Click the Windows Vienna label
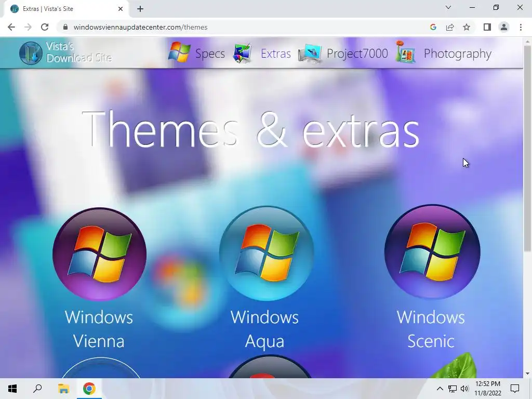 click(99, 329)
